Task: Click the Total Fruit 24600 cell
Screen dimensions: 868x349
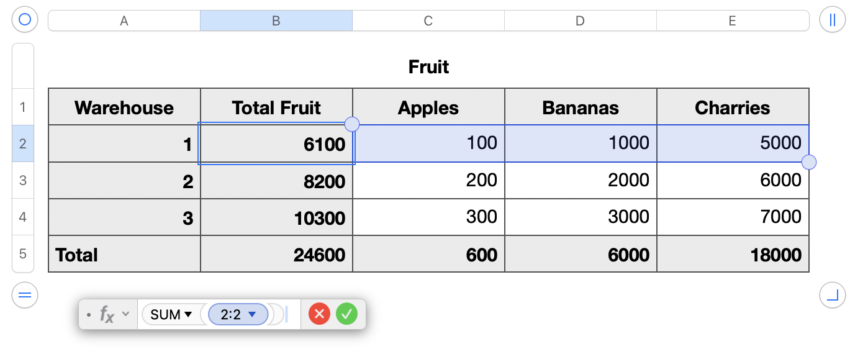Action: click(x=276, y=254)
